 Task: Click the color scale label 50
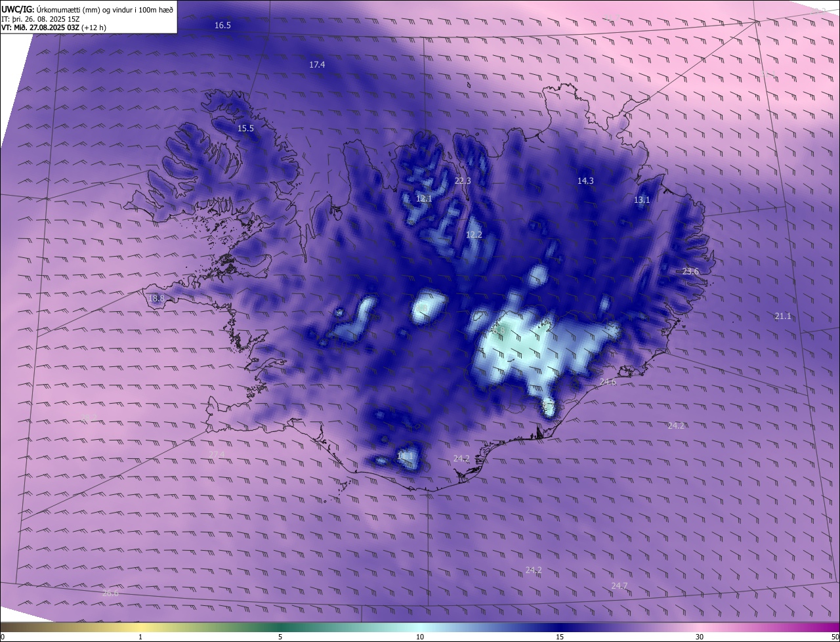pos(835,637)
